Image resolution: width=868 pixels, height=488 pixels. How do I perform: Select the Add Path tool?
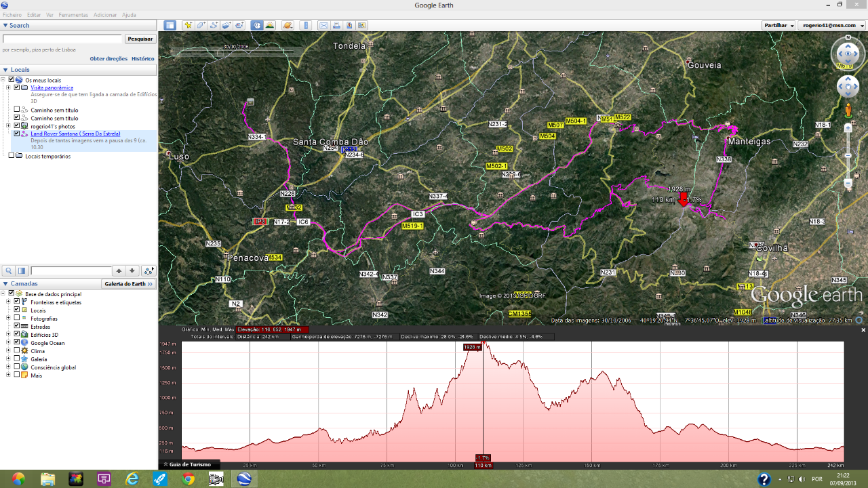pyautogui.click(x=214, y=26)
